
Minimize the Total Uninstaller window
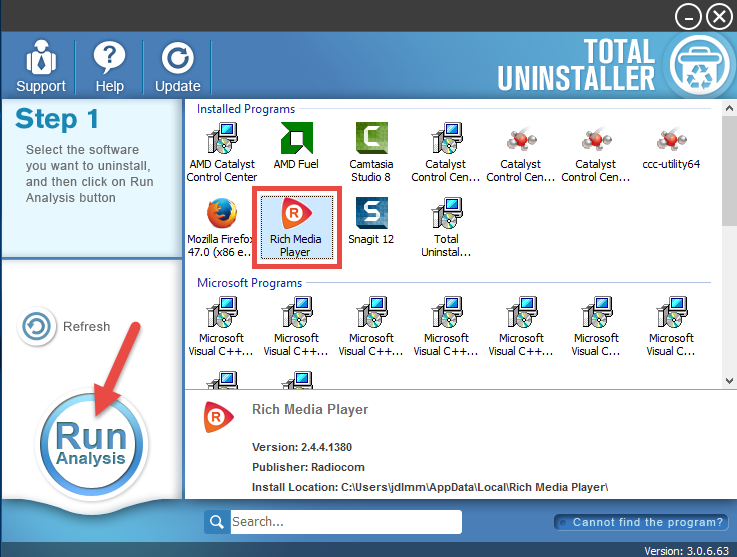tap(688, 18)
